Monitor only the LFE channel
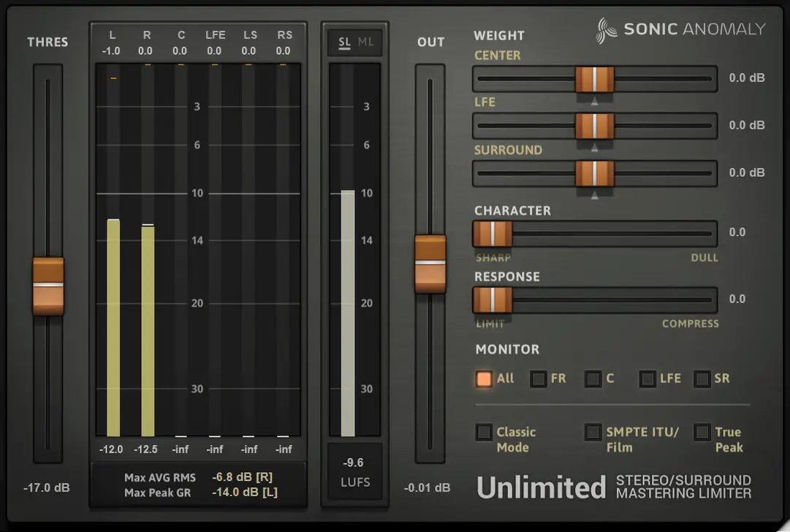Screen dimensions: 790x532 [646, 379]
